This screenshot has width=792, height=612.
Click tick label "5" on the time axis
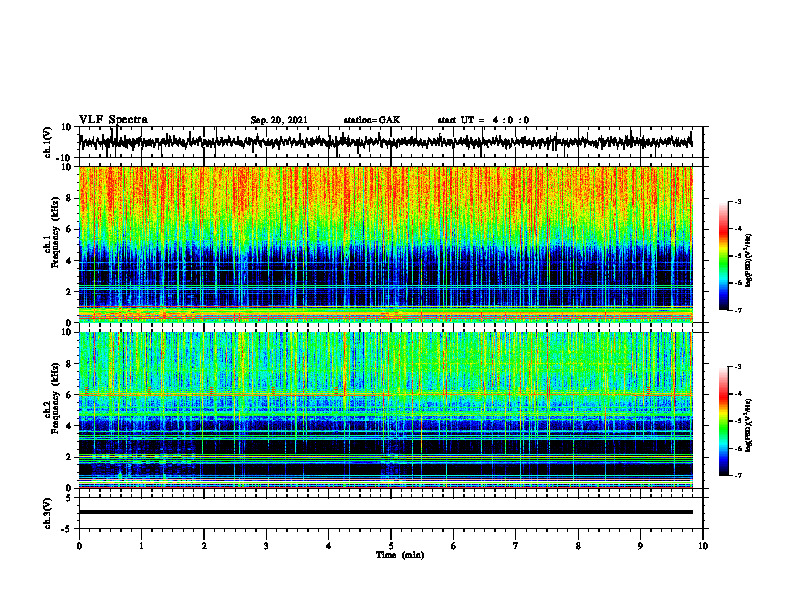pyautogui.click(x=391, y=546)
